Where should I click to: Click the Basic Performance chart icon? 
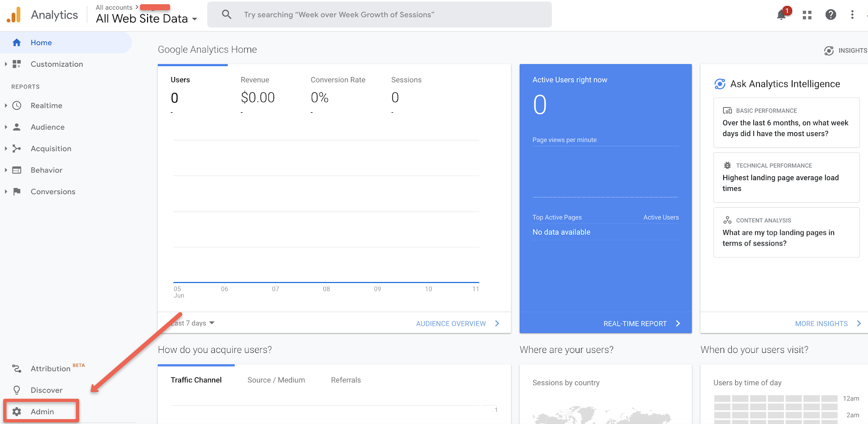(x=727, y=111)
